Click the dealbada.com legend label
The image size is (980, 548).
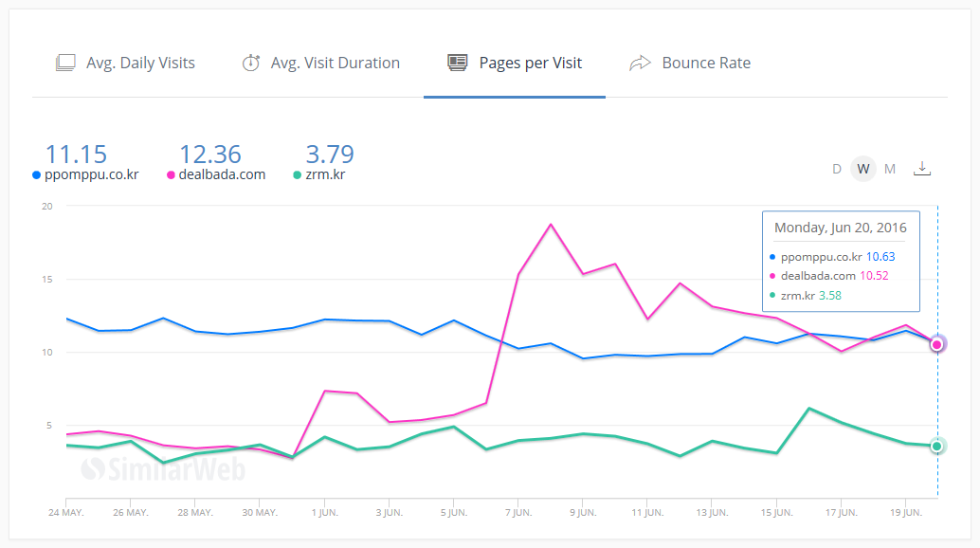click(222, 174)
